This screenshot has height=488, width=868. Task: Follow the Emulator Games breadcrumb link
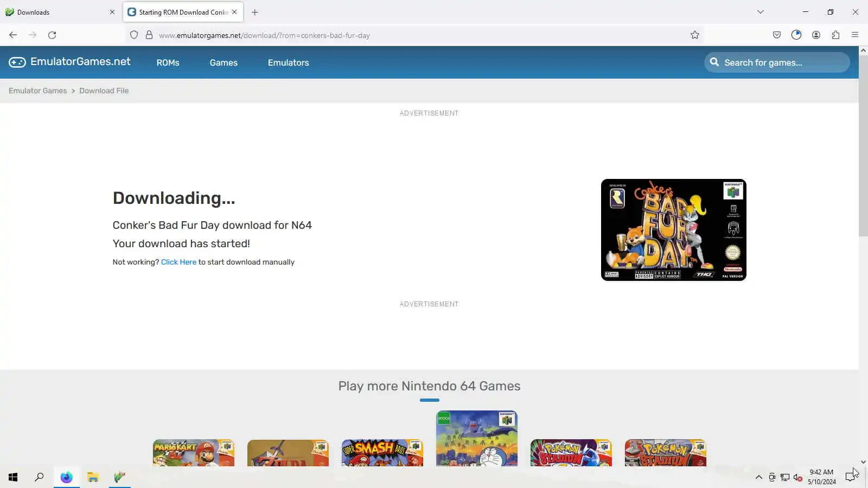coord(38,91)
